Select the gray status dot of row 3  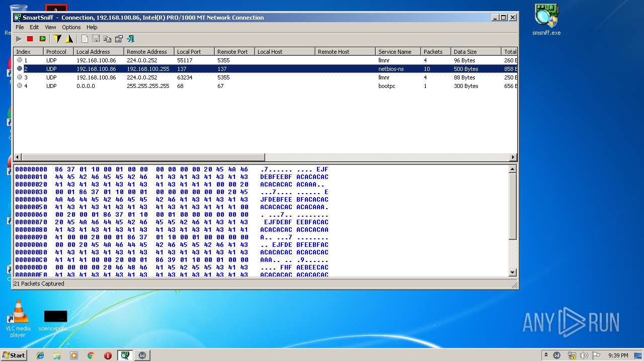[x=20, y=77]
